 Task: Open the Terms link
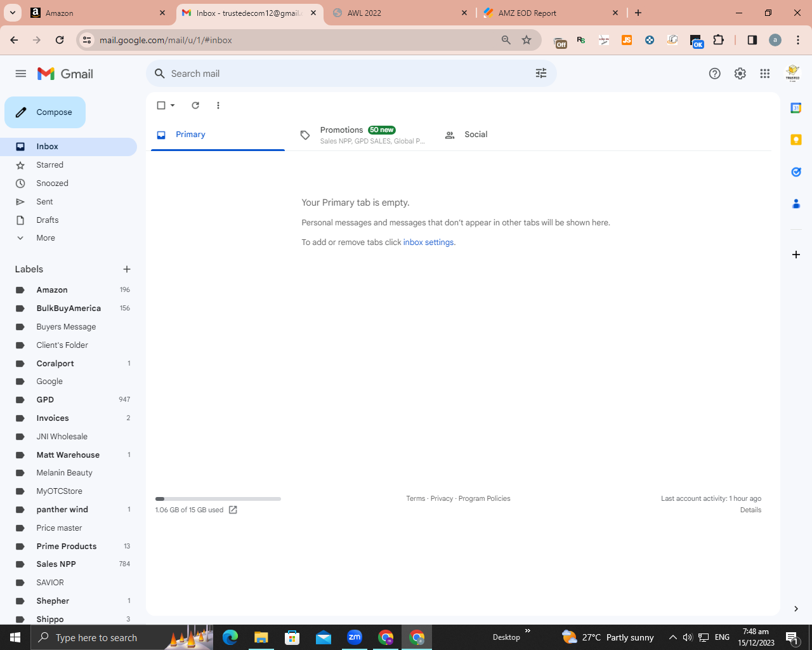click(416, 499)
